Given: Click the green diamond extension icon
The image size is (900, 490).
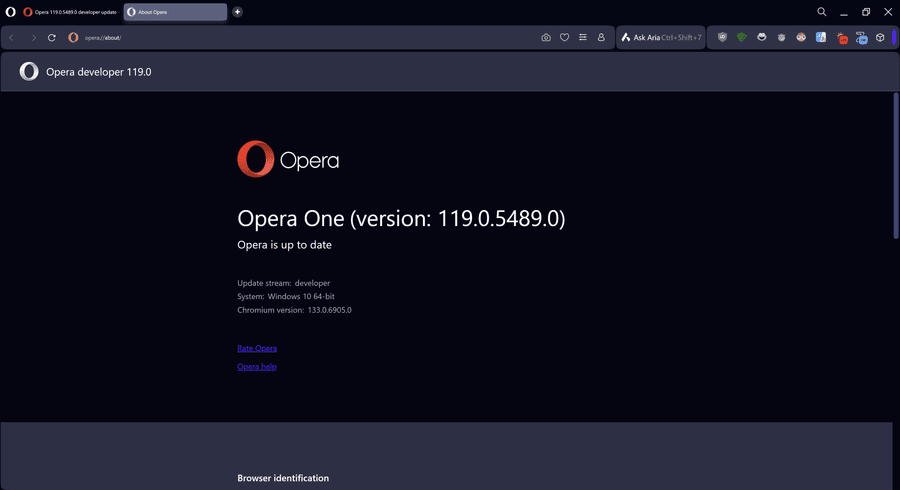Looking at the screenshot, I should [742, 38].
